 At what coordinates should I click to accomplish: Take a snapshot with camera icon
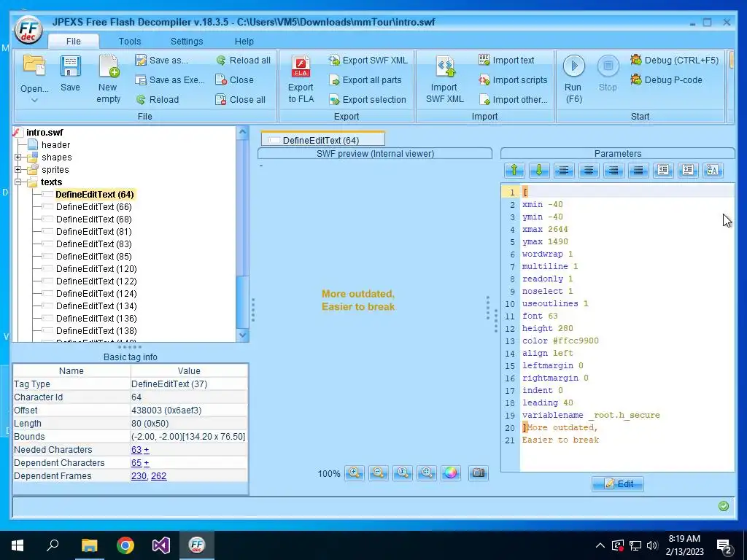tap(479, 472)
